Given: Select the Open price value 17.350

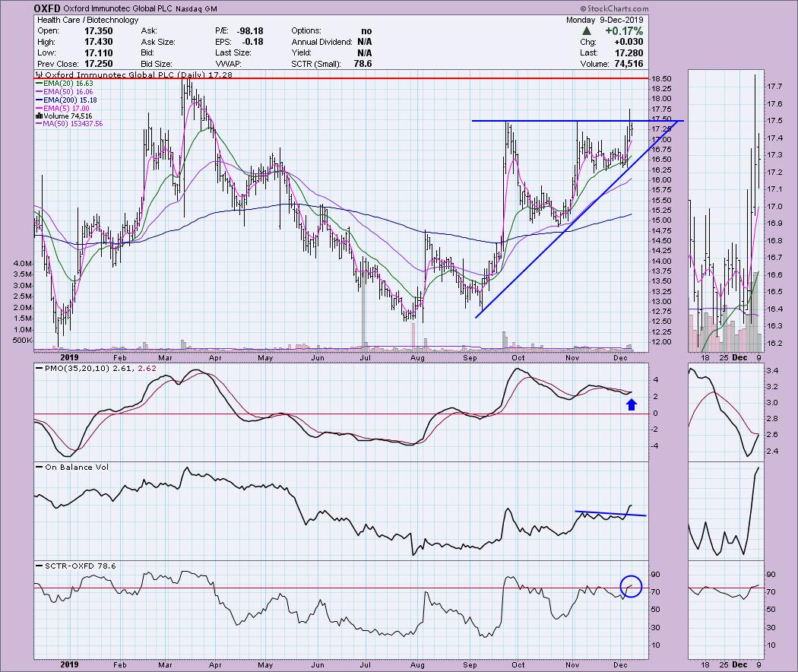Looking at the screenshot, I should (x=98, y=31).
